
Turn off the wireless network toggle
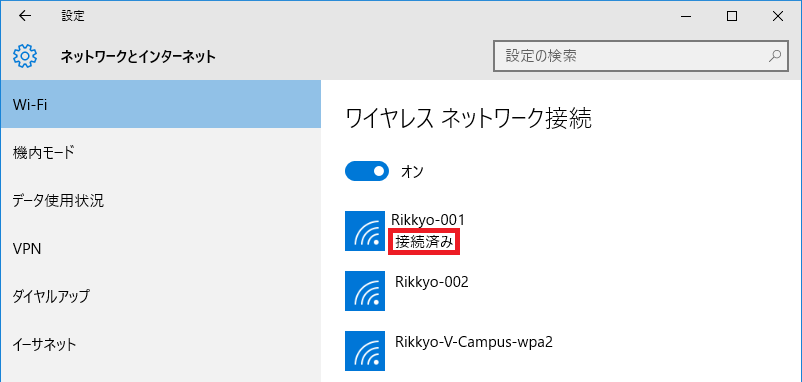(x=367, y=172)
